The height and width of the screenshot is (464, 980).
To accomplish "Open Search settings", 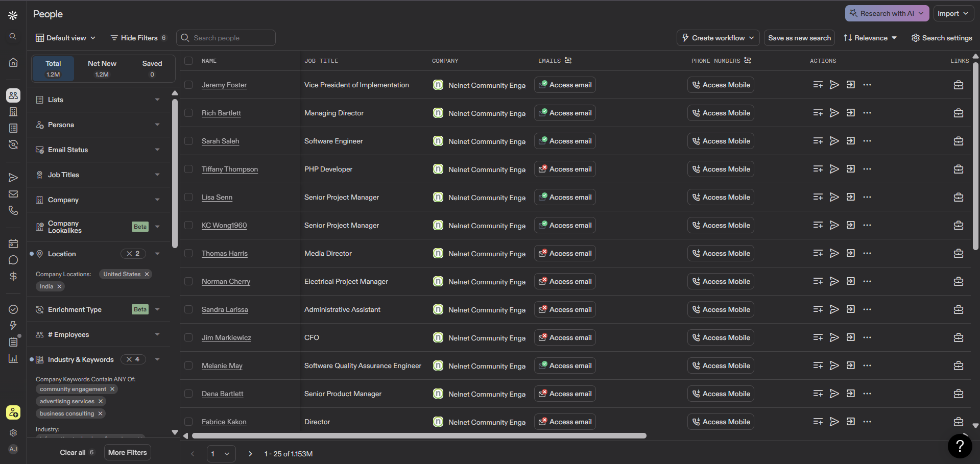I will (942, 38).
